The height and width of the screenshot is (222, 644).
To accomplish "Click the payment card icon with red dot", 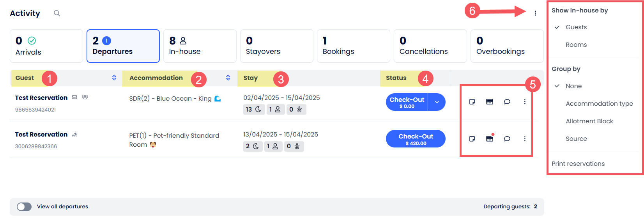I will (490, 139).
